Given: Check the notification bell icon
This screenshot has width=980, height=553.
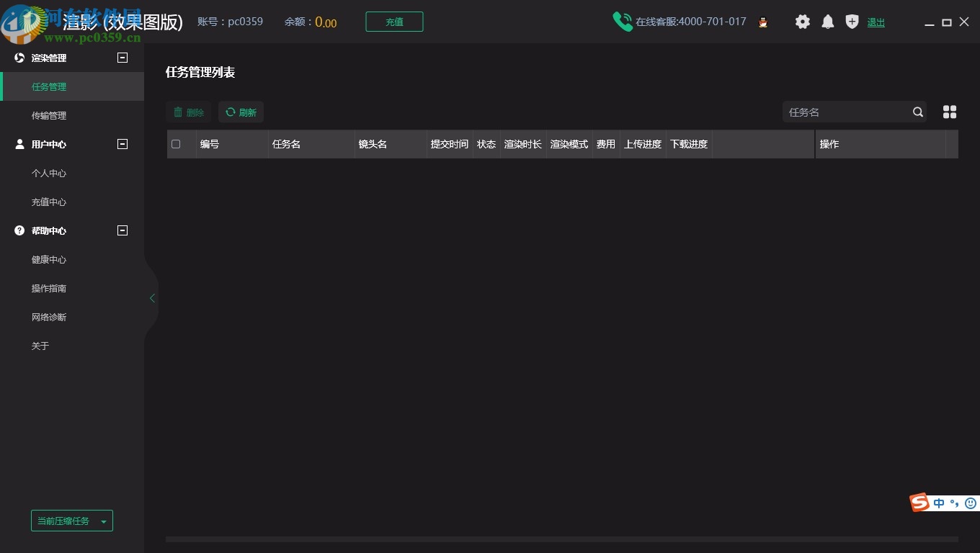Looking at the screenshot, I should pyautogui.click(x=827, y=22).
